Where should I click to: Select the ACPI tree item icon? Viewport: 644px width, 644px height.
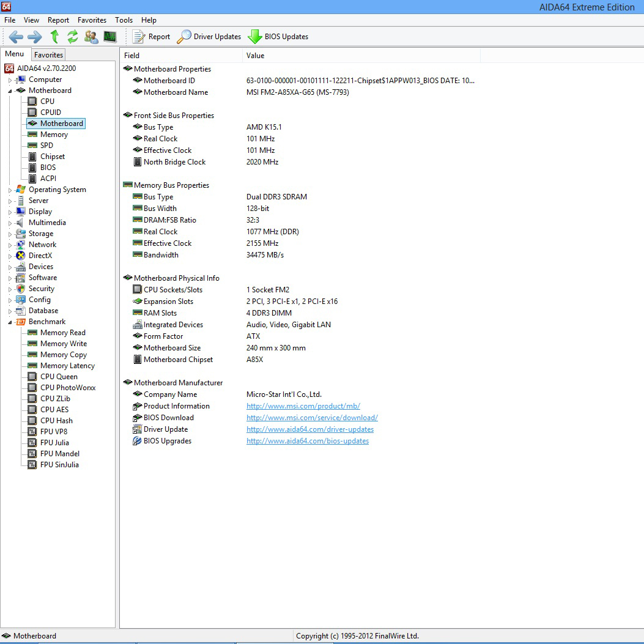[x=32, y=179]
